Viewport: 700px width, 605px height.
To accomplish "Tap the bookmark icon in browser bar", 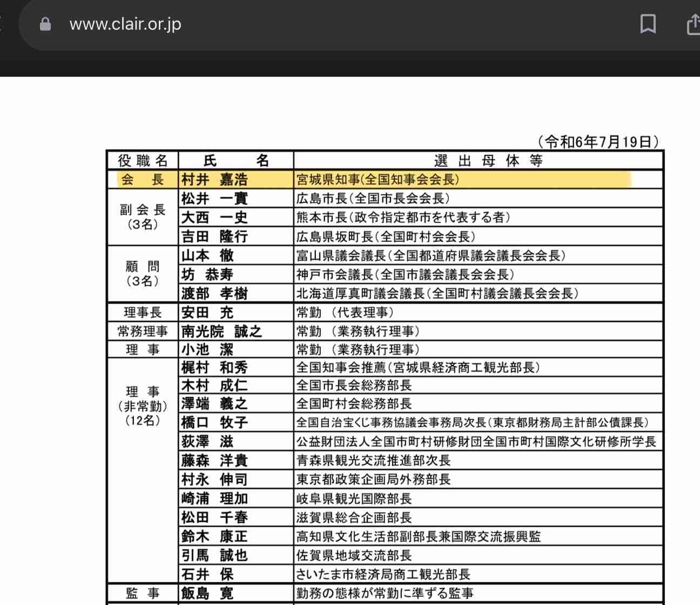I will tap(648, 24).
